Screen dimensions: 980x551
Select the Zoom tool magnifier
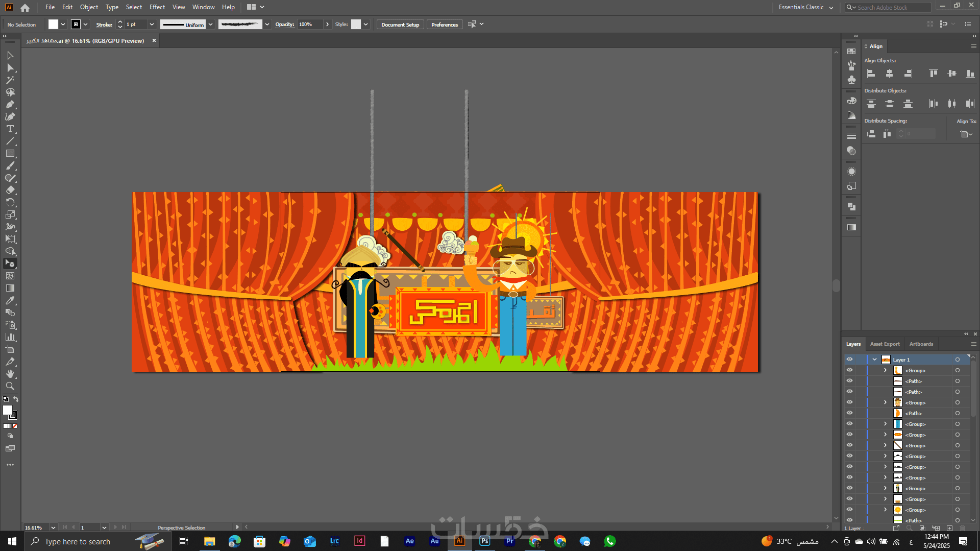click(x=10, y=386)
